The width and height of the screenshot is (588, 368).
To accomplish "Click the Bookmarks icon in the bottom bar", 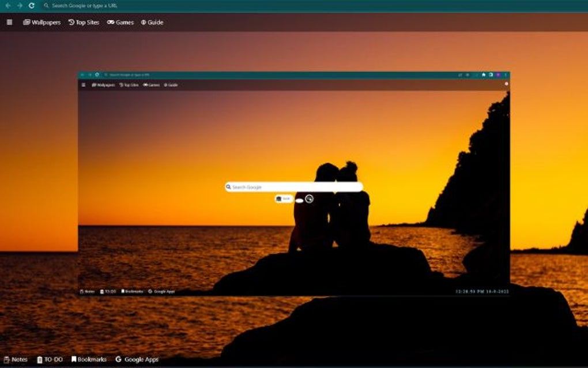I will coord(74,359).
